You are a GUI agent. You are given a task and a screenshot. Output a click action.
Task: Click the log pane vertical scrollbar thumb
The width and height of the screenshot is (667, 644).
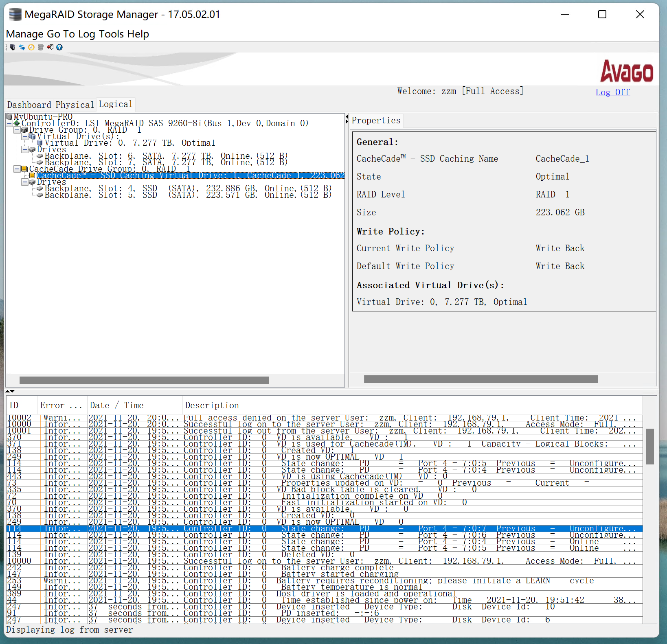pos(650,447)
